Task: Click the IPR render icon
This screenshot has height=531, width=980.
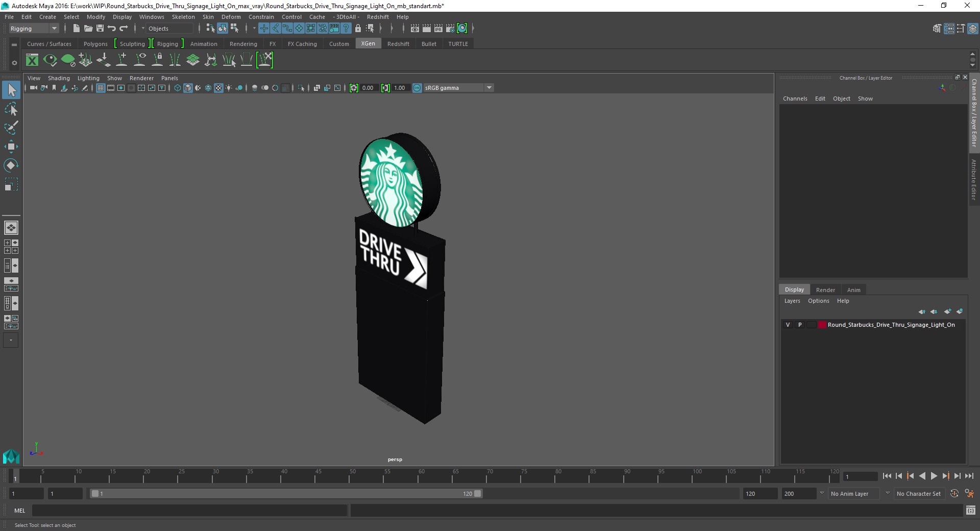Action: point(438,29)
